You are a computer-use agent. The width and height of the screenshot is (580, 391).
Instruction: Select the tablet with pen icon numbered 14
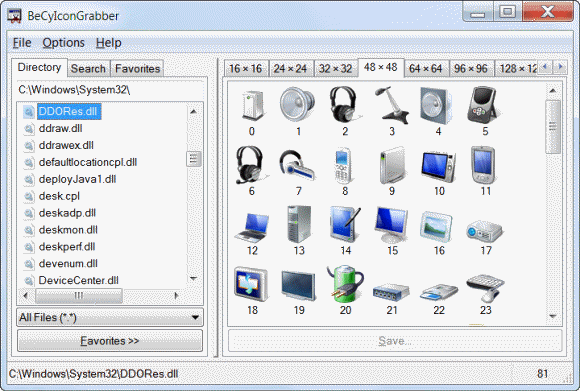point(345,225)
